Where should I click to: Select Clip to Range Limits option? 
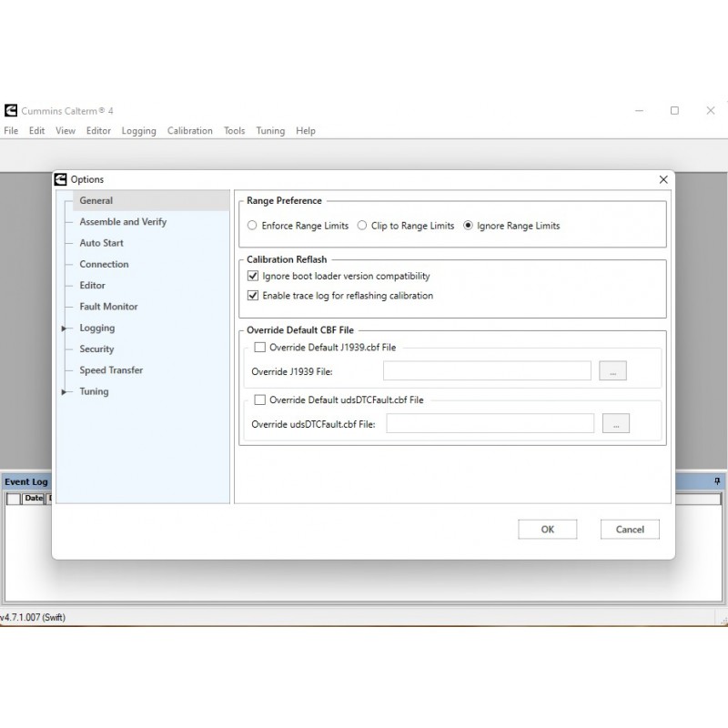362,226
